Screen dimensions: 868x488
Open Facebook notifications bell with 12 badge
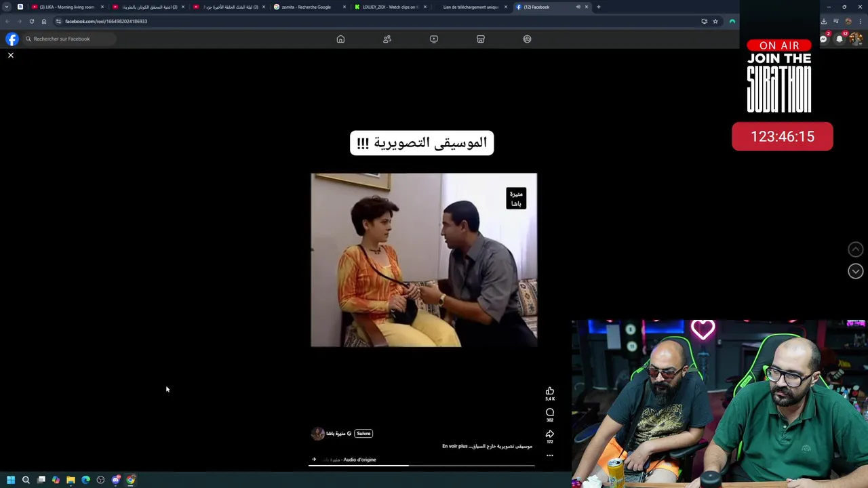840,39
